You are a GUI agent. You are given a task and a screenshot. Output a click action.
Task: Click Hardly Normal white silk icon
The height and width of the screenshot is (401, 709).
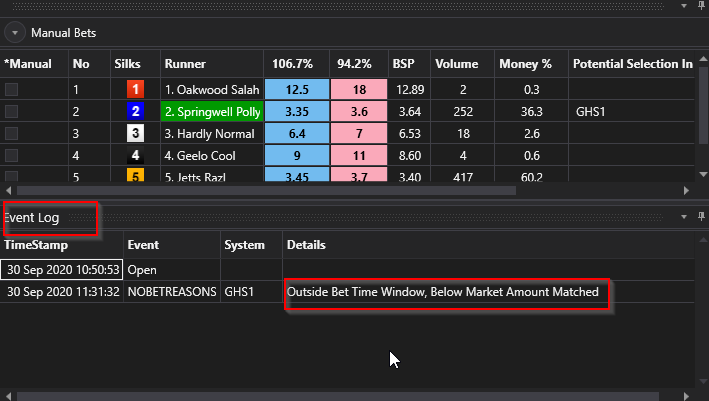pyautogui.click(x=135, y=133)
